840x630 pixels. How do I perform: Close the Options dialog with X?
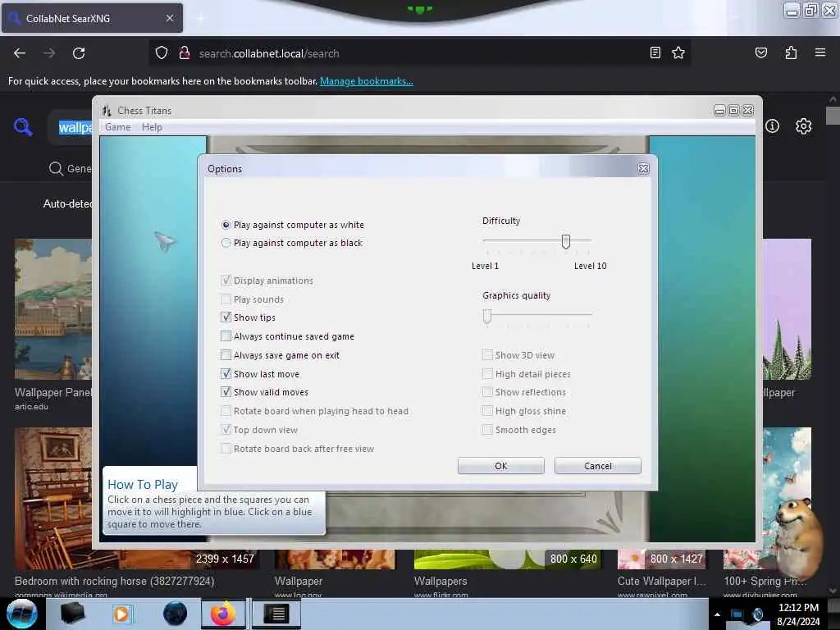point(643,169)
